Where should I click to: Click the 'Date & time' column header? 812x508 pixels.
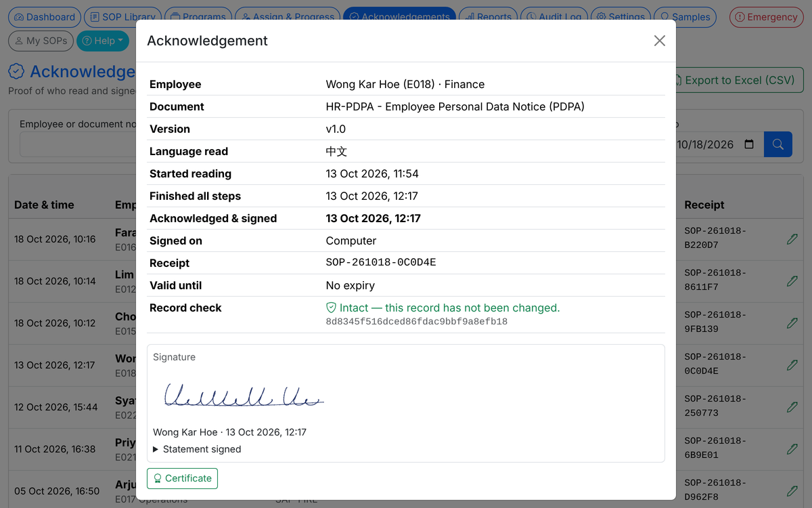click(x=44, y=205)
